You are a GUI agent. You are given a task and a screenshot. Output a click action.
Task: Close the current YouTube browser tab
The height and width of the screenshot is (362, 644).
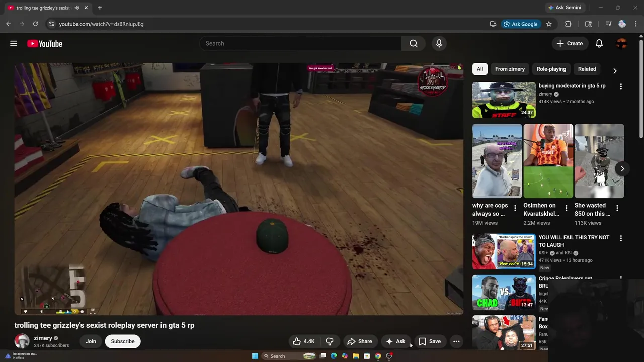[86, 8]
